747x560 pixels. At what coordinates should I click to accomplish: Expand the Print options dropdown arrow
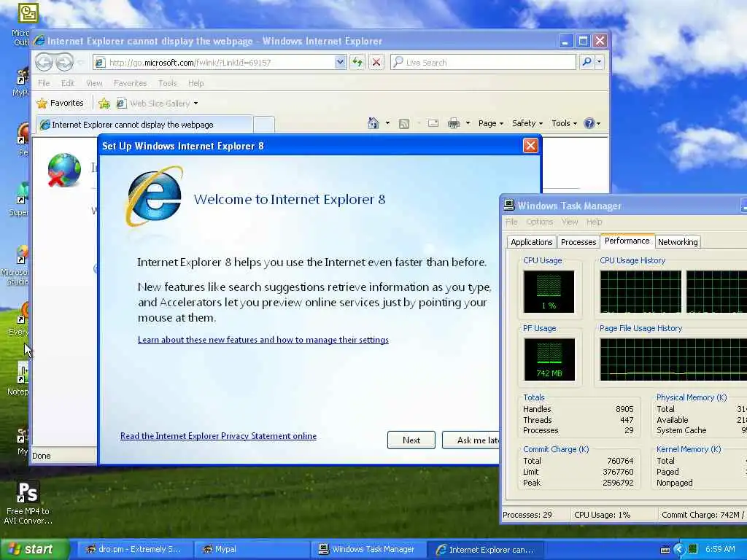coord(468,123)
